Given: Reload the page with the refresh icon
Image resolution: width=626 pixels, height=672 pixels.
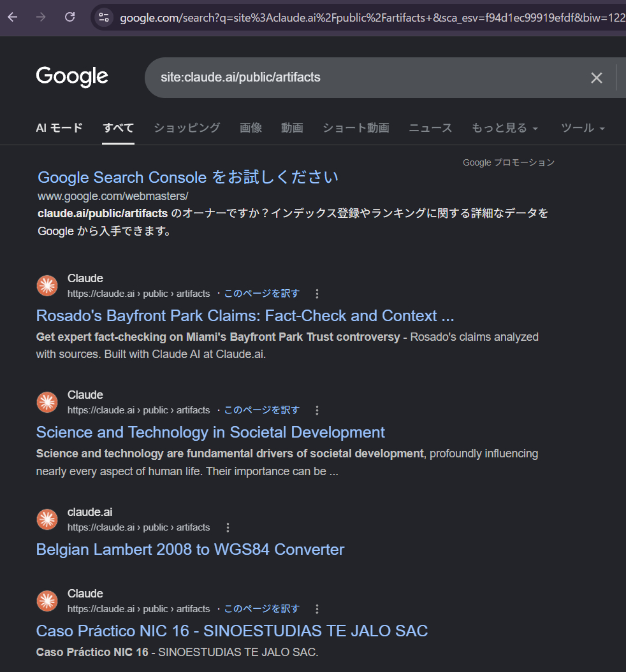Looking at the screenshot, I should pyautogui.click(x=70, y=17).
